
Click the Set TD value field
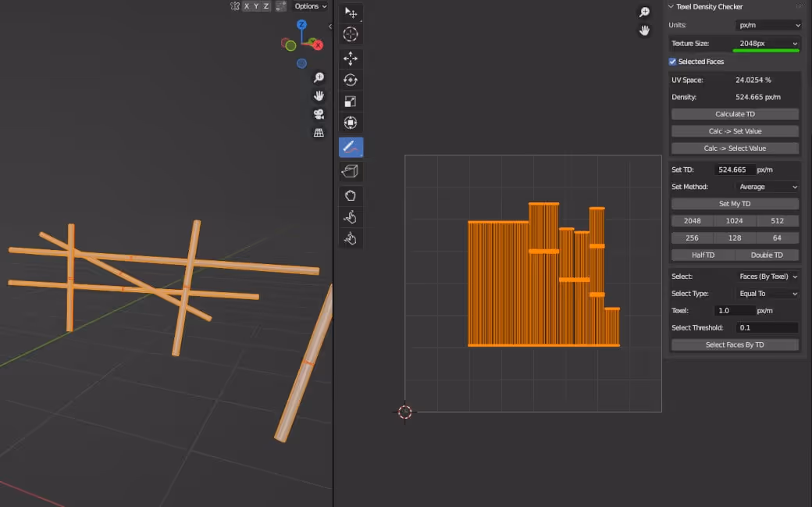[x=734, y=169]
